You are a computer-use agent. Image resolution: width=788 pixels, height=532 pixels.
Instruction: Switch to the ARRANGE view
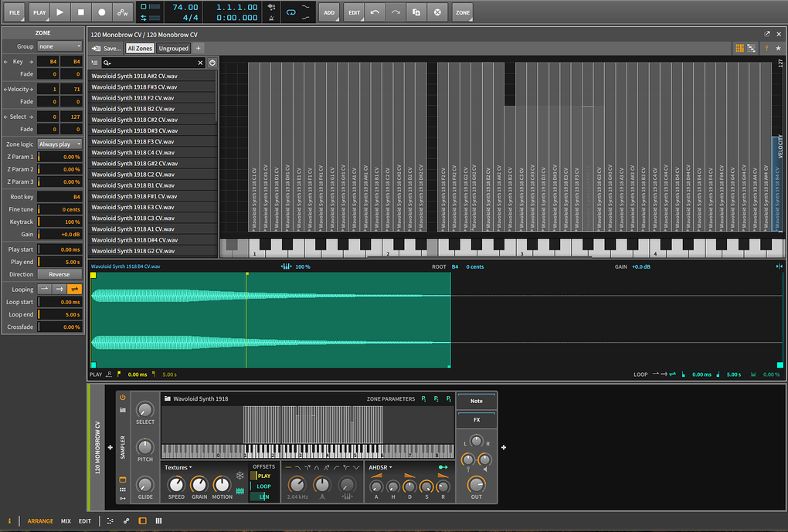pos(40,521)
